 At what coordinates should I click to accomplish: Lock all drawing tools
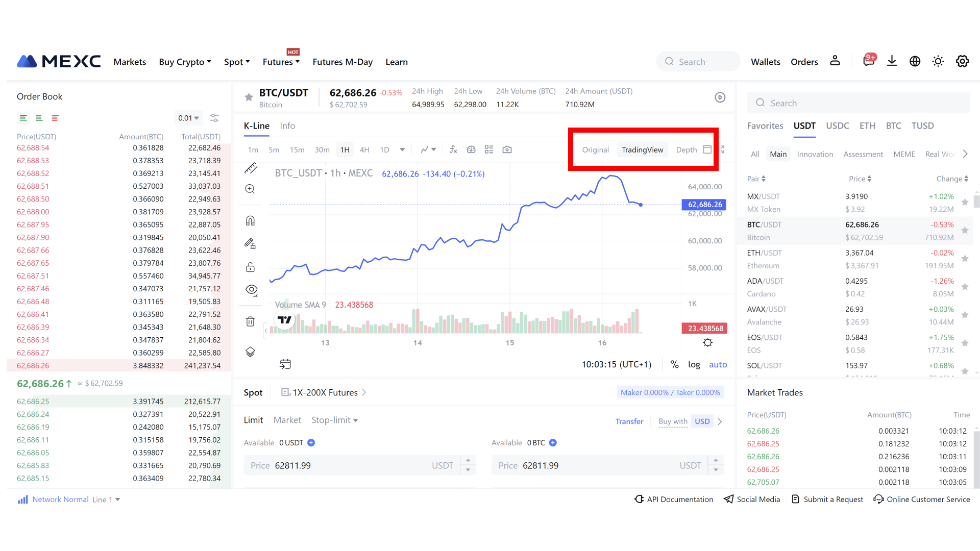point(250,267)
